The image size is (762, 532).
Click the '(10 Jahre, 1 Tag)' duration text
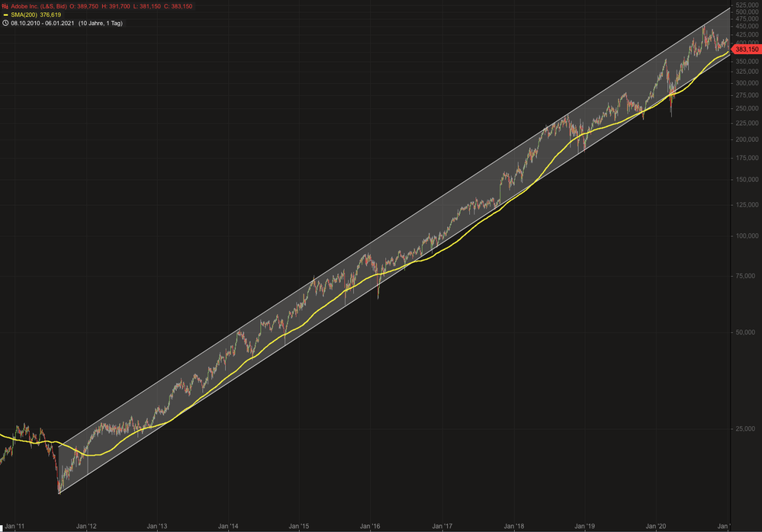[x=101, y=23]
